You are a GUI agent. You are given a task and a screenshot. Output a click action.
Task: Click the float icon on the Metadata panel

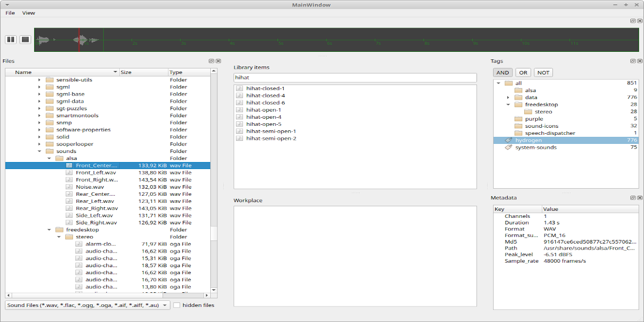(632, 197)
